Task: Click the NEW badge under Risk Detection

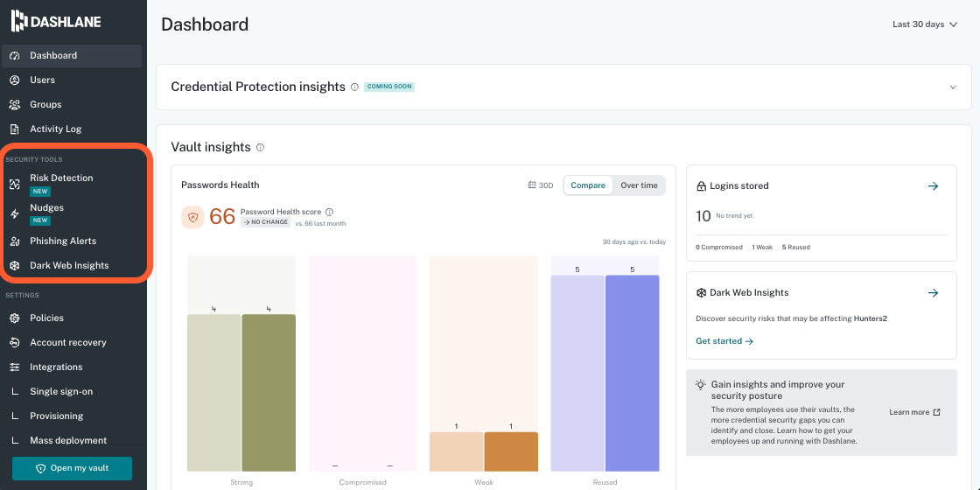Action: (40, 192)
